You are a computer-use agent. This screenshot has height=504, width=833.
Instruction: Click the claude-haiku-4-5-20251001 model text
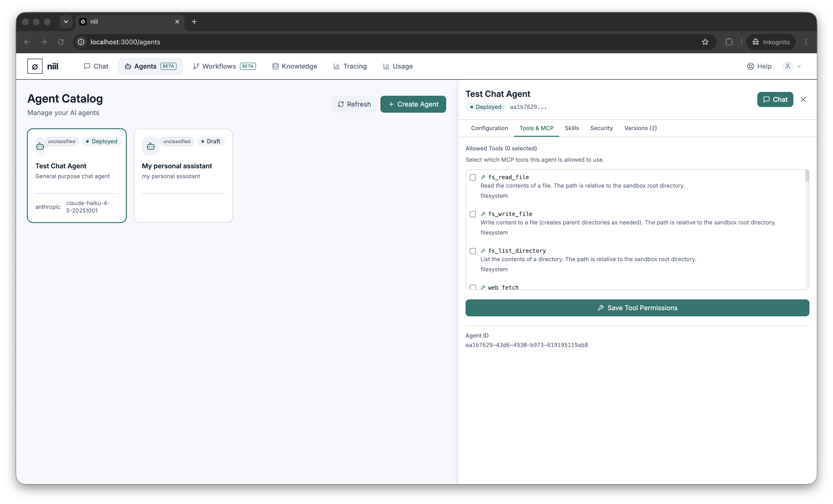88,207
